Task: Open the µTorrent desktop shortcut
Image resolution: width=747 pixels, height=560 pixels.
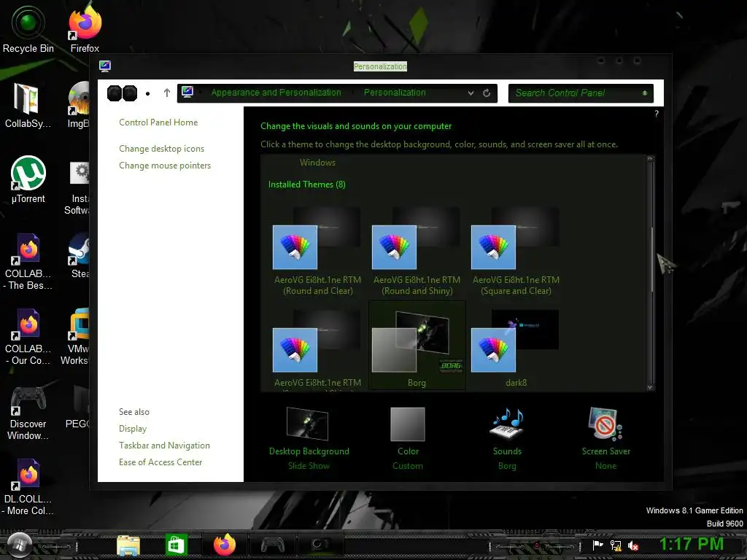Action: [x=28, y=179]
